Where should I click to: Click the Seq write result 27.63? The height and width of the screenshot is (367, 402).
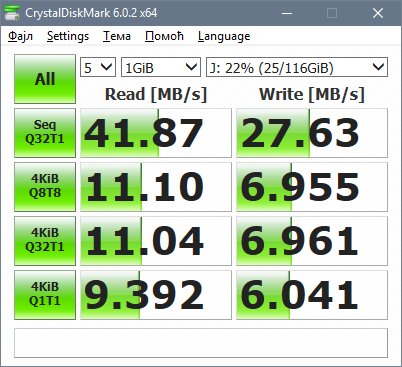click(x=312, y=133)
